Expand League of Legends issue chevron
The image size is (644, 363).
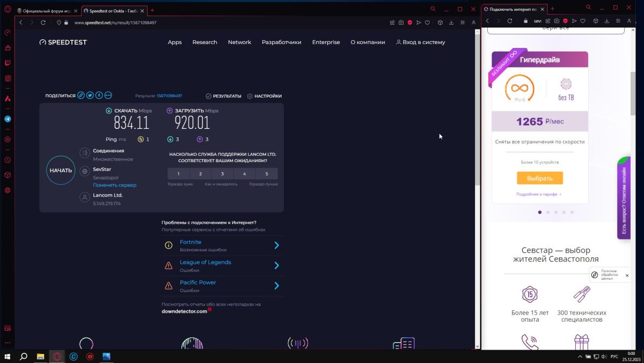(x=276, y=265)
